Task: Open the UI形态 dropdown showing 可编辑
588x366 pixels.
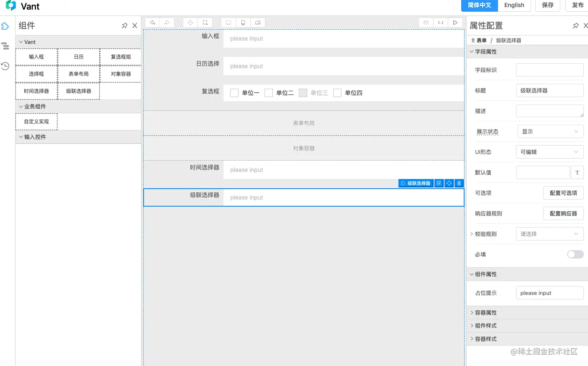Action: pyautogui.click(x=550, y=152)
